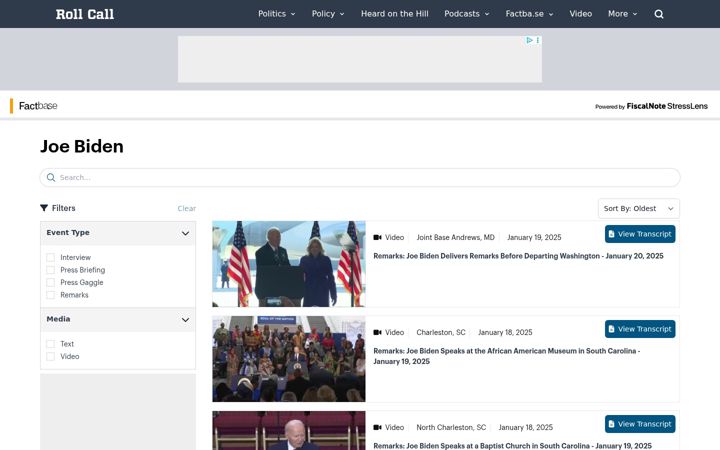
Task: Check the Press Briefing filter
Action: pos(51,270)
